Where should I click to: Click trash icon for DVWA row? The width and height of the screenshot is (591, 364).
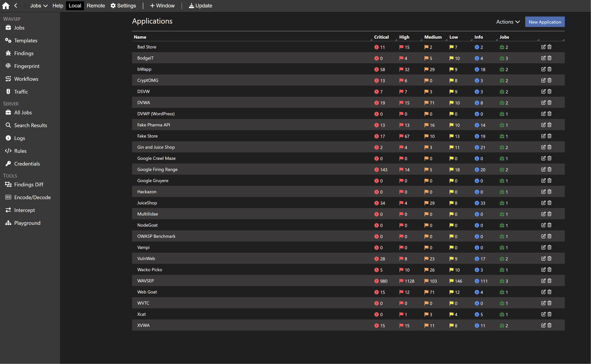(550, 103)
